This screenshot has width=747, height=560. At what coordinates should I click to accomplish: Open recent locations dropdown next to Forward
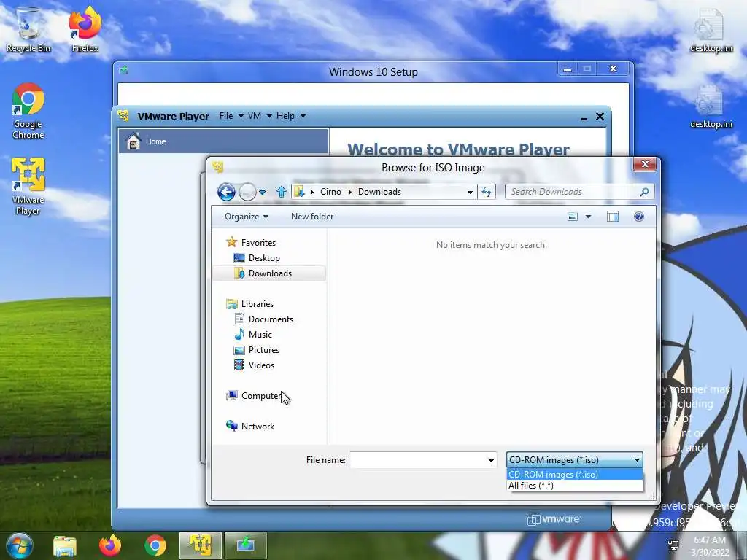(x=262, y=192)
